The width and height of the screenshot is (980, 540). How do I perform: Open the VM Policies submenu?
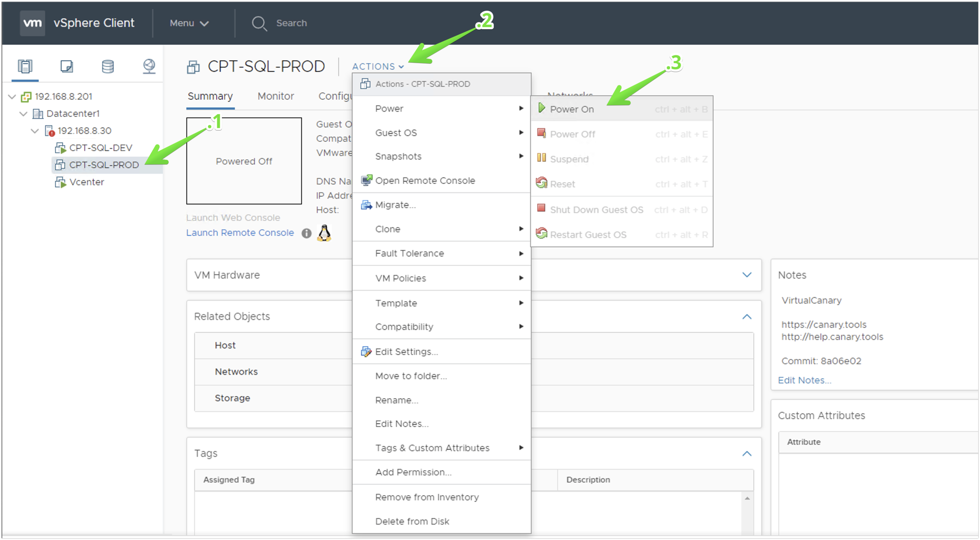[441, 278]
